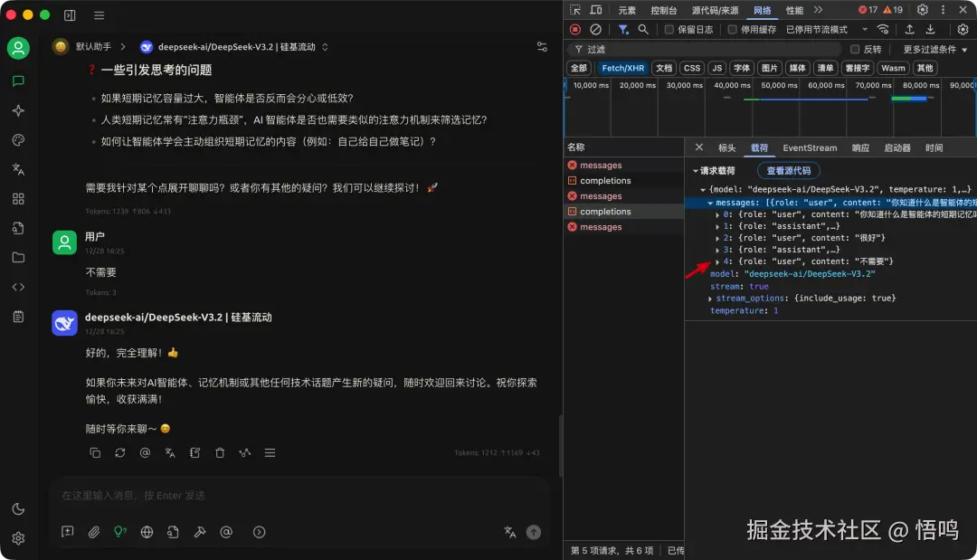This screenshot has width=977, height=560.
Task: Open the 标头 headers tab
Action: pos(726,148)
